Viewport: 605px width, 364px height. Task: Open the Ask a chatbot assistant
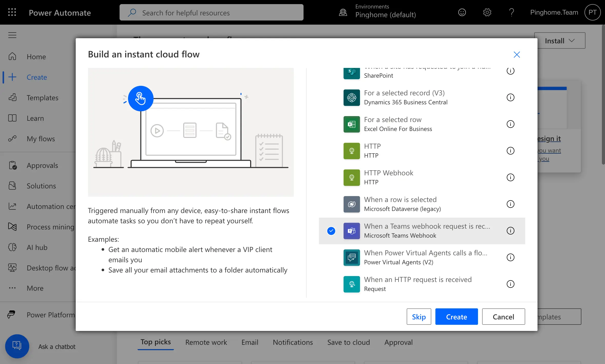pos(17,346)
